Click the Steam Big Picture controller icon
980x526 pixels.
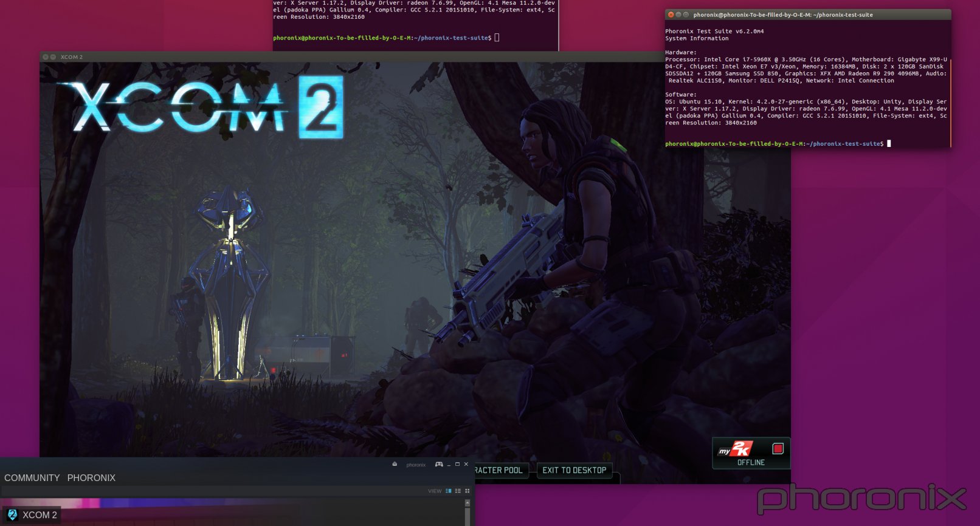pyautogui.click(x=438, y=465)
